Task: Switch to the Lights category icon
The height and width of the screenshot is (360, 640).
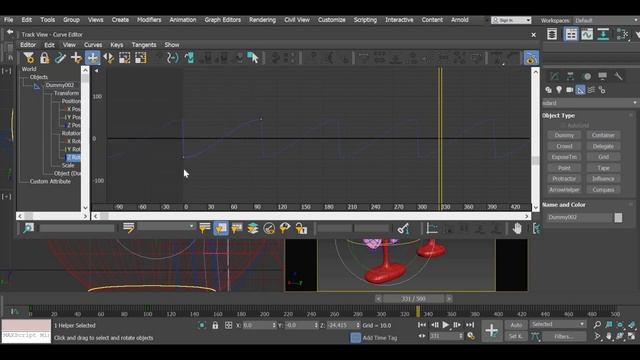Action: [559, 90]
